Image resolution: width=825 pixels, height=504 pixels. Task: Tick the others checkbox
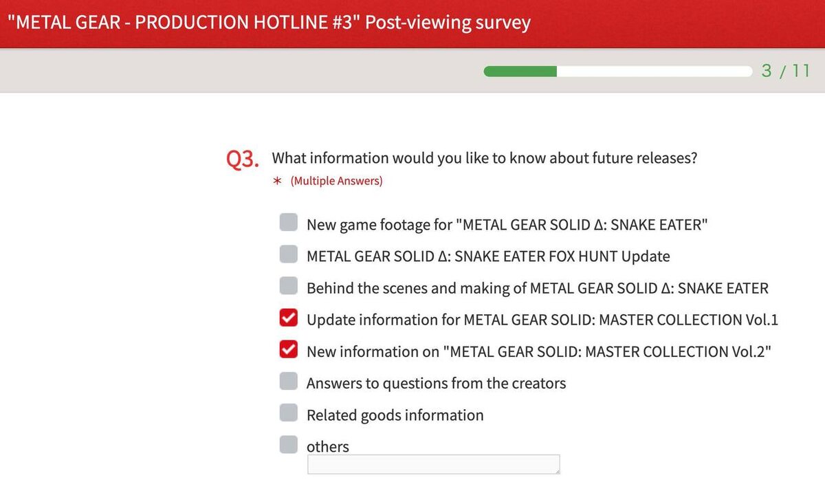pyautogui.click(x=289, y=444)
